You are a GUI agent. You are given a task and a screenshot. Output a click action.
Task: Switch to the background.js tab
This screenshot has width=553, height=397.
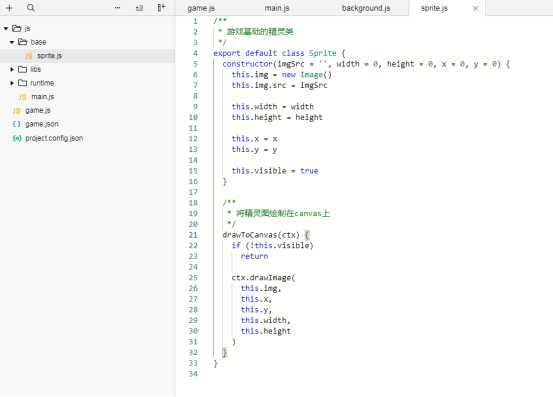(x=366, y=8)
